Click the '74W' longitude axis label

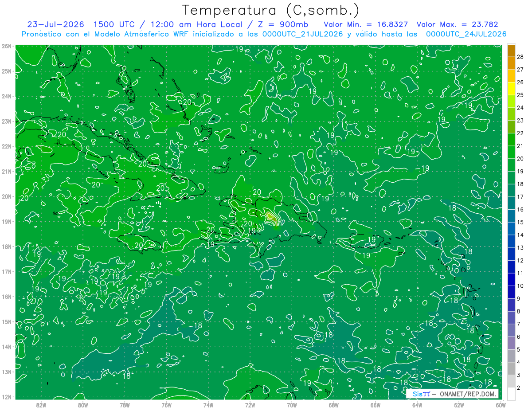coord(208,405)
